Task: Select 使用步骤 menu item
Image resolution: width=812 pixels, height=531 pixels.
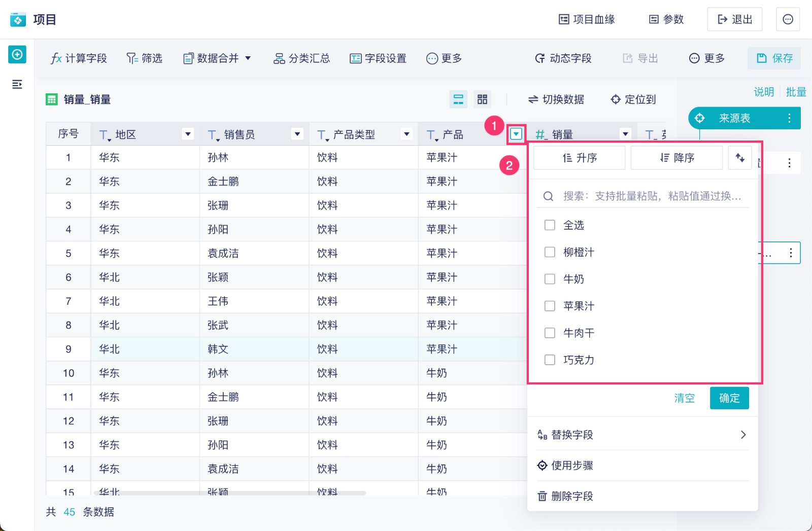Action: click(x=642, y=466)
